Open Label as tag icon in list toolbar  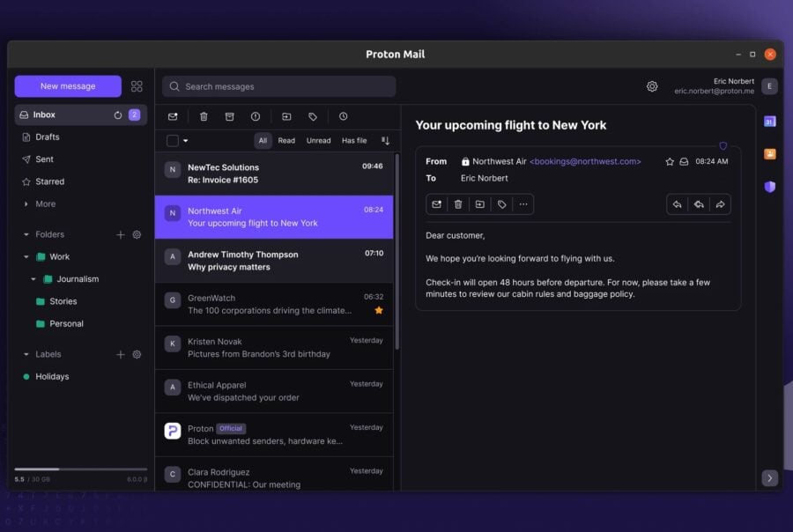click(313, 117)
